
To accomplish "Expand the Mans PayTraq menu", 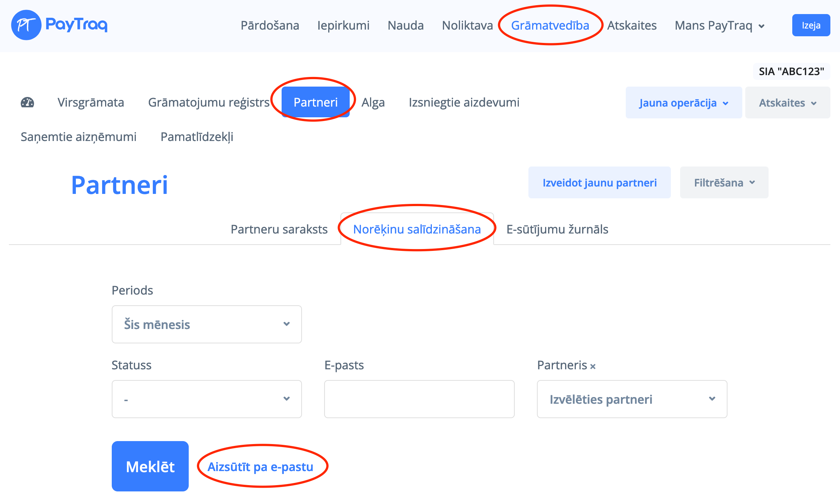I will click(x=719, y=26).
